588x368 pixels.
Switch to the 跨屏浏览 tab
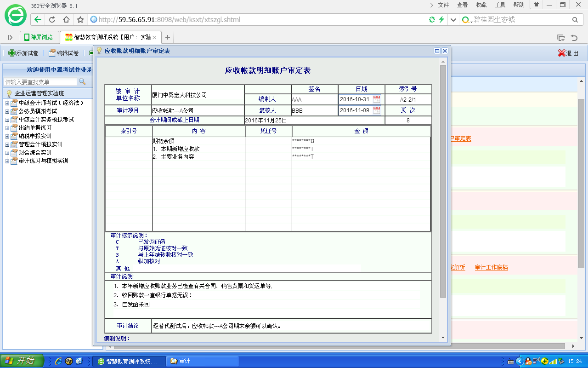tap(39, 37)
